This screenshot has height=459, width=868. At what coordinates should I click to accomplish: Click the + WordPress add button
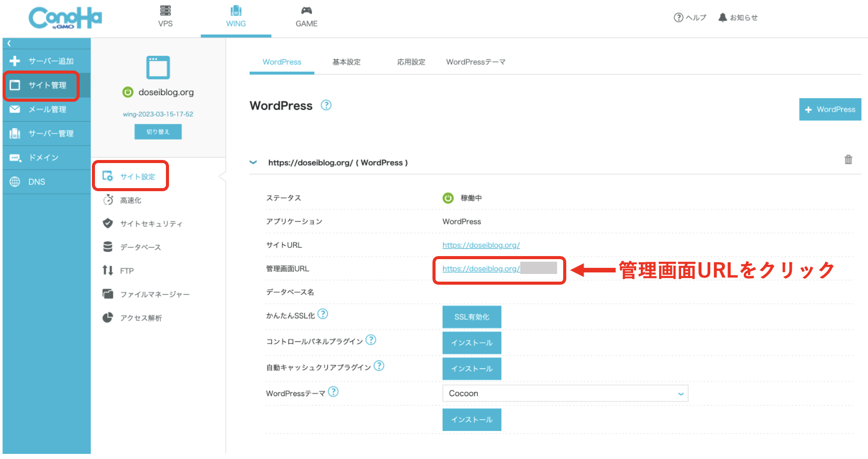coord(830,109)
